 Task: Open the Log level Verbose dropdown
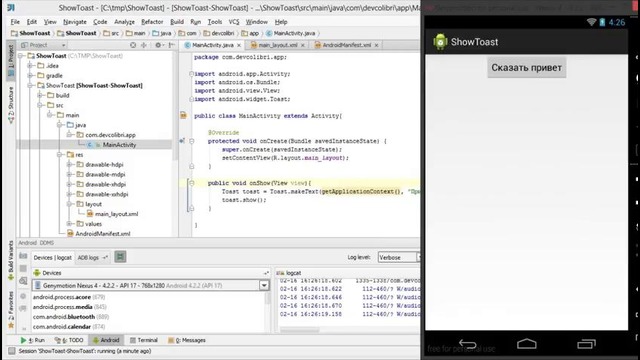[399, 258]
